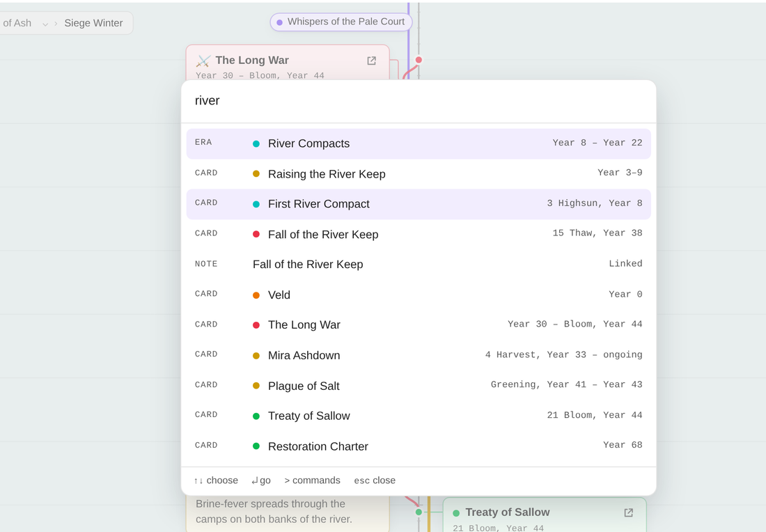This screenshot has height=532, width=766.
Task: Click the teal color dot beside River Compacts
Action: click(256, 143)
